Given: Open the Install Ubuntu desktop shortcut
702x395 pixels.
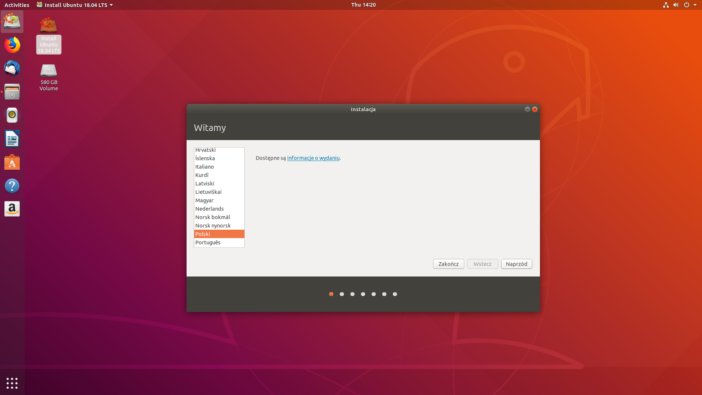Looking at the screenshot, I should click(49, 35).
